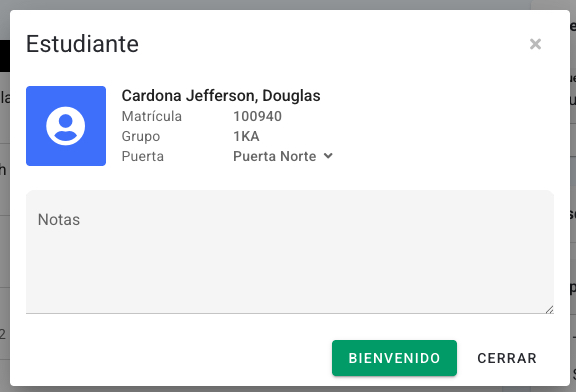Click the blue student photo tile
This screenshot has height=392, width=576.
coord(66,126)
